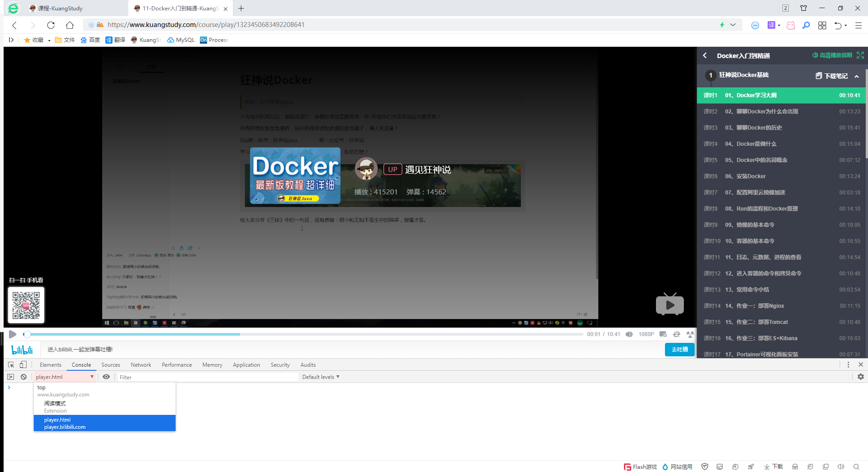The image size is (868, 472).
Task: Toggle the device toolbar icon in DevTools
Action: pyautogui.click(x=23, y=365)
